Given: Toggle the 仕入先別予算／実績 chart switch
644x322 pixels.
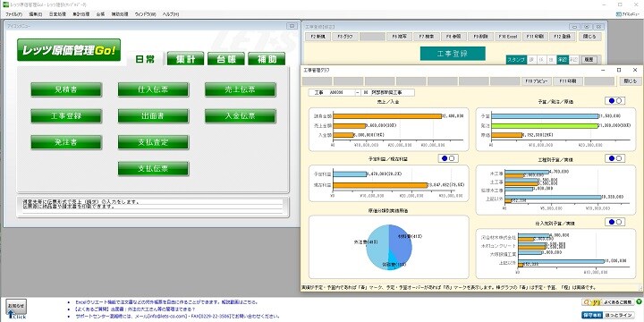Looking at the screenshot, I should pyautogui.click(x=614, y=222).
